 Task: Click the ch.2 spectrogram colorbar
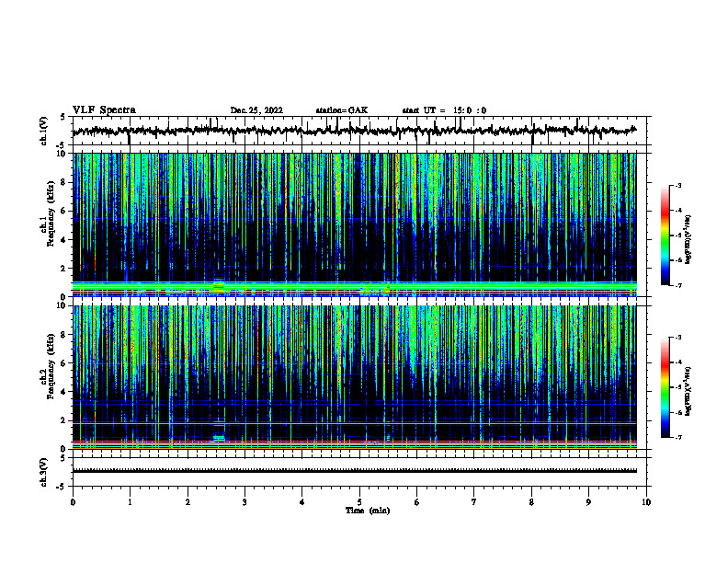(665, 387)
